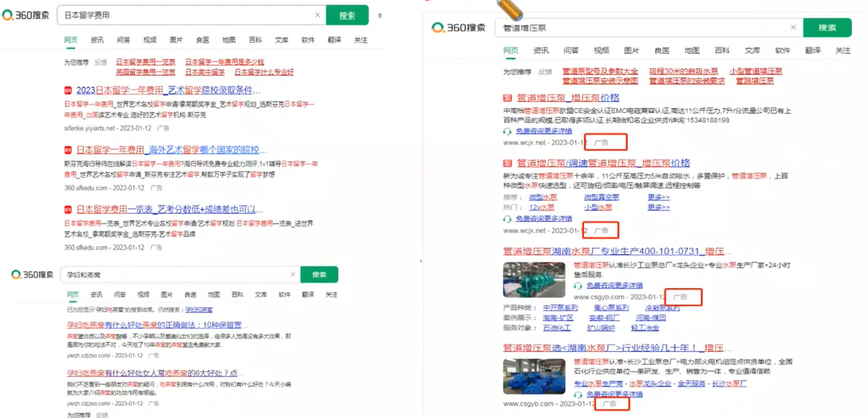Image resolution: width=868 pixels, height=418 pixels.
Task: Open suggested search 日本留学什么专业好
Action: click(264, 72)
